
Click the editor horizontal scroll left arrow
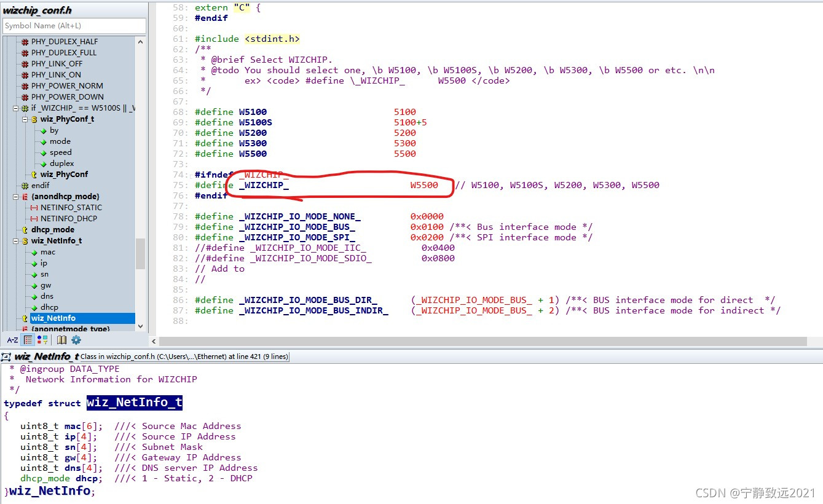pos(154,341)
